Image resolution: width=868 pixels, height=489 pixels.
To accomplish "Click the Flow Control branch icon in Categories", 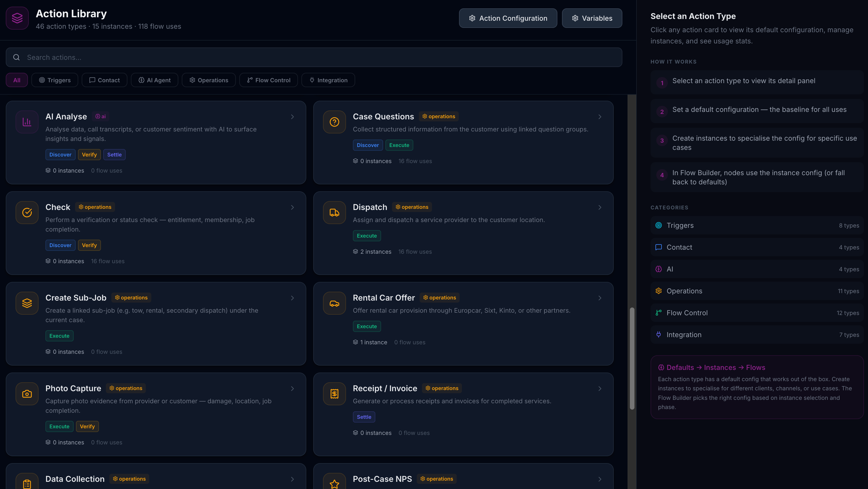I will click(658, 313).
